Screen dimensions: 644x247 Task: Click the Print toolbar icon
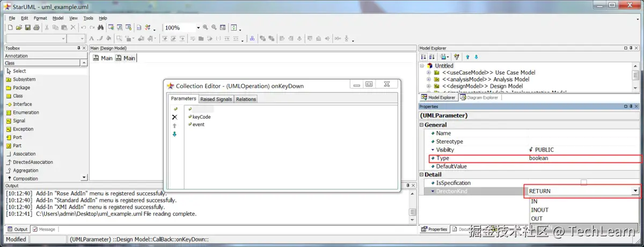point(36,27)
